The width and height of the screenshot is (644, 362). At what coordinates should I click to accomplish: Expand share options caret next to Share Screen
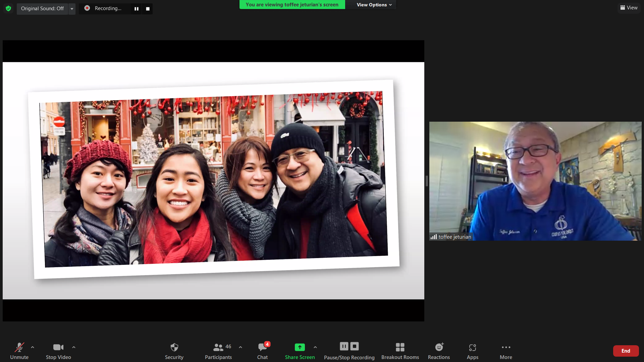(315, 347)
